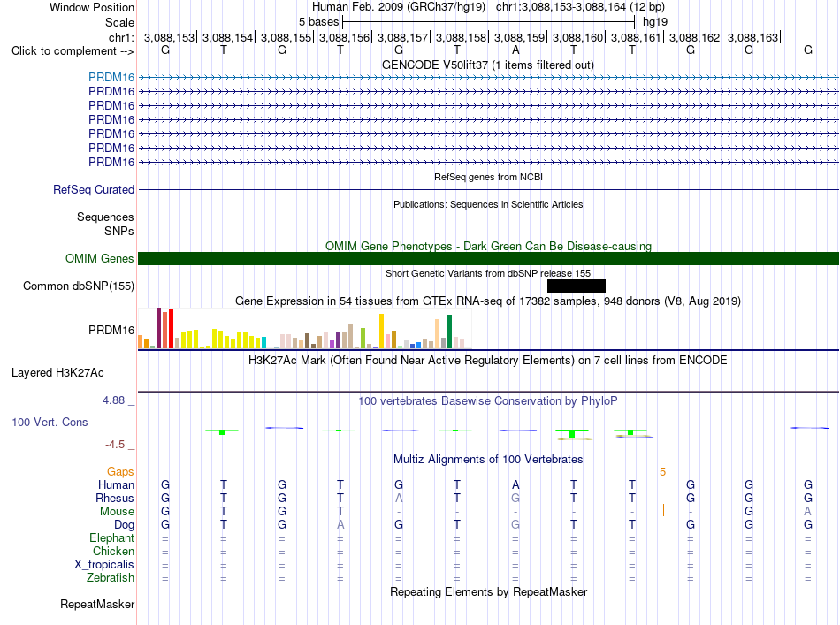840x625 pixels.
Task: Open 'RefSeq genes from NCBI' track title
Action: (489, 177)
